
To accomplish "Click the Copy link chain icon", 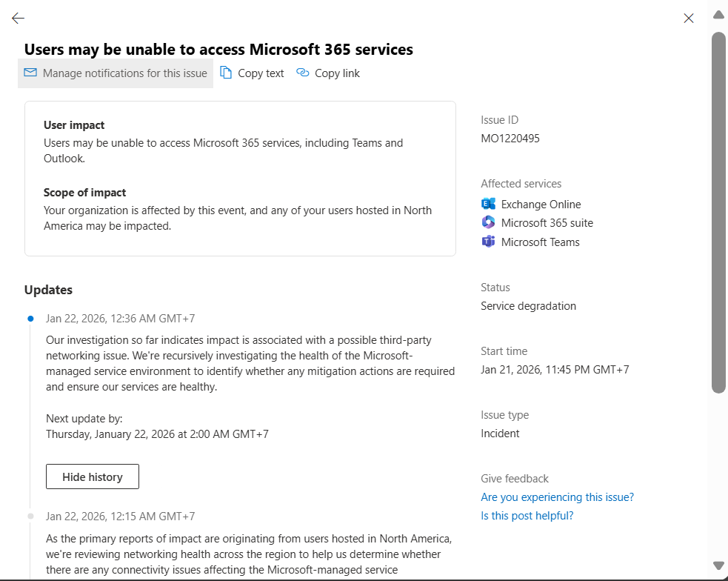I will pos(302,73).
